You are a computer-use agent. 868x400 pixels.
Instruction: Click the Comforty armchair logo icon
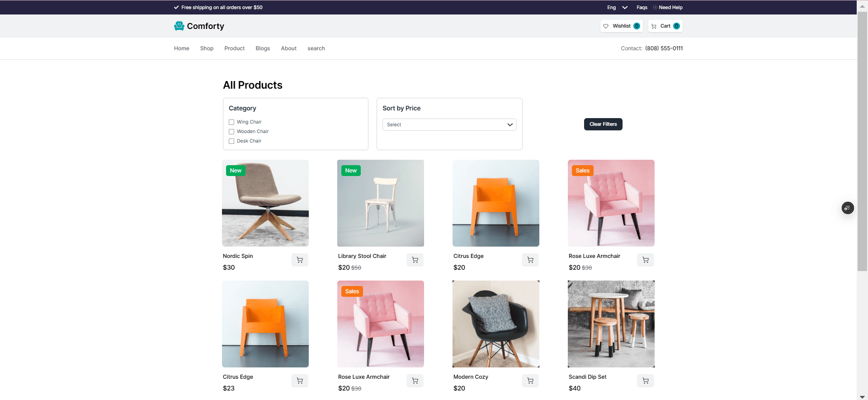point(179,26)
